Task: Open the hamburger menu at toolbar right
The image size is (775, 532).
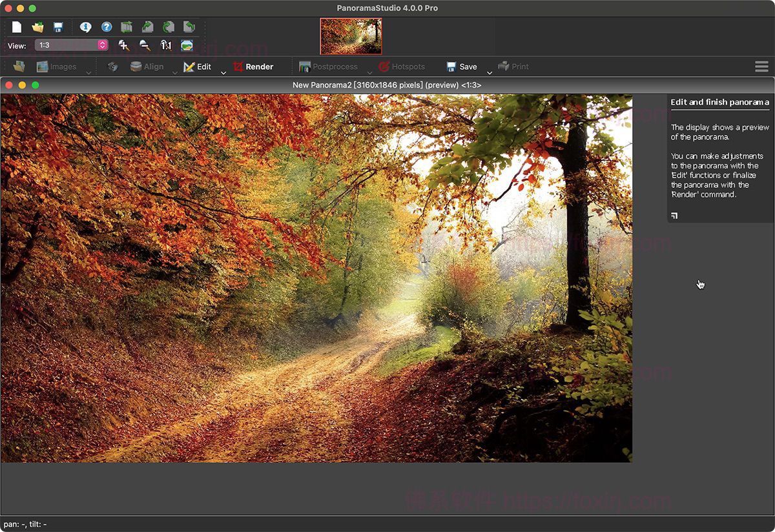Action: click(x=761, y=66)
